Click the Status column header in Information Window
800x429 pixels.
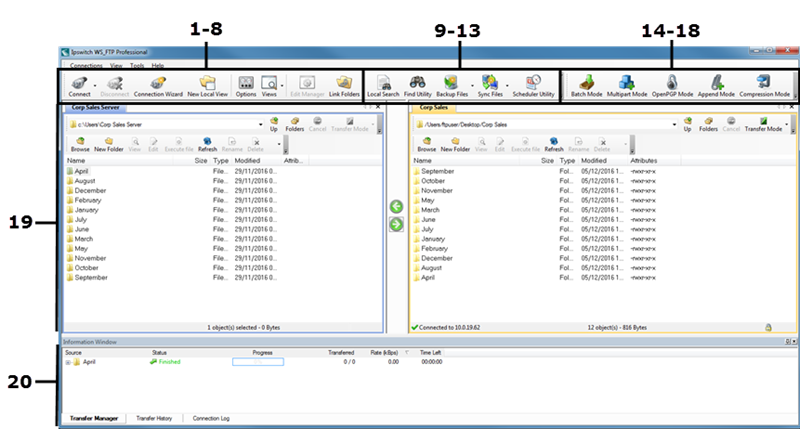tap(159, 352)
